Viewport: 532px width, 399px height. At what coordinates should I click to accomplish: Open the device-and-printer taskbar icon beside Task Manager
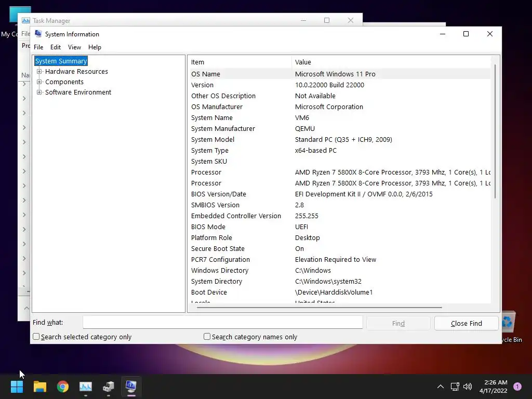click(109, 387)
